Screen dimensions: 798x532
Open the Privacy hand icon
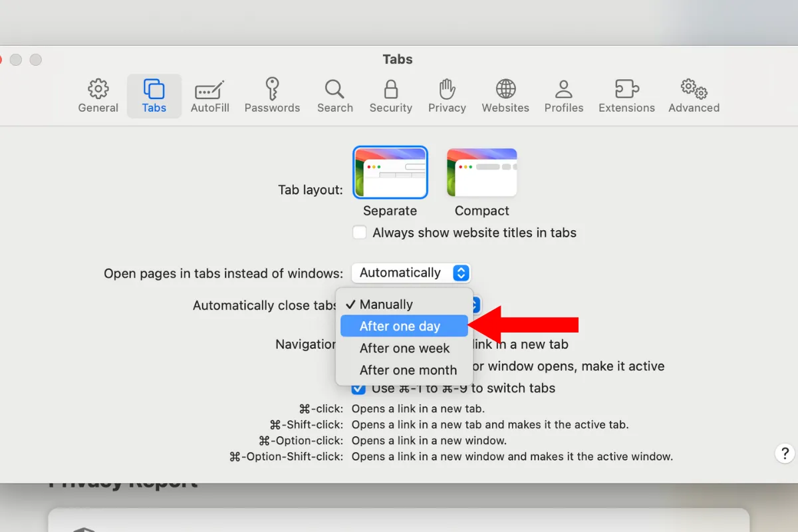pyautogui.click(x=447, y=96)
